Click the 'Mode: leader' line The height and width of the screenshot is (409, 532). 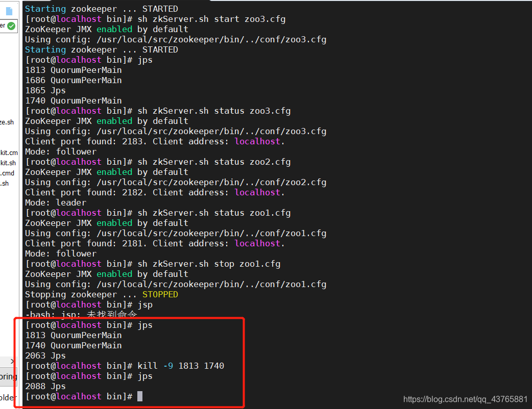coord(56,202)
